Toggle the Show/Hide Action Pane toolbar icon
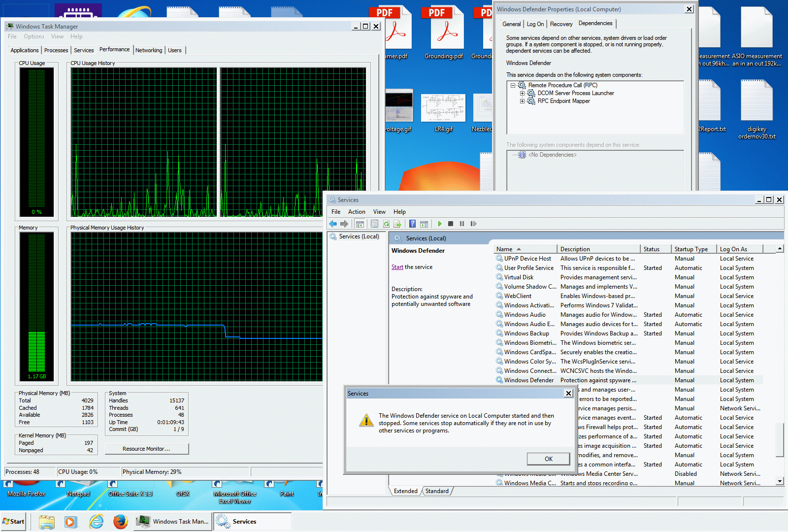788x532 pixels. (x=424, y=224)
